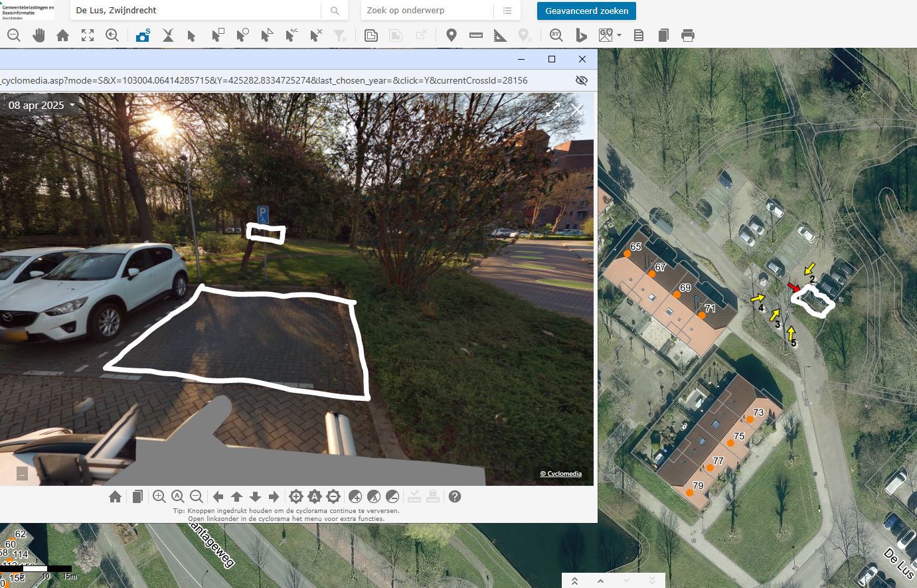
Task: Open the XY coordinate search tool
Action: pos(556,36)
